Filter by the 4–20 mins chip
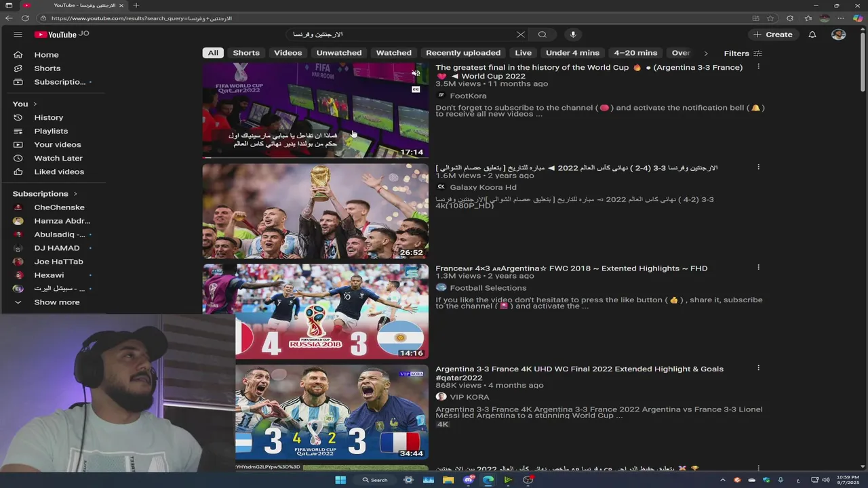 coord(635,53)
